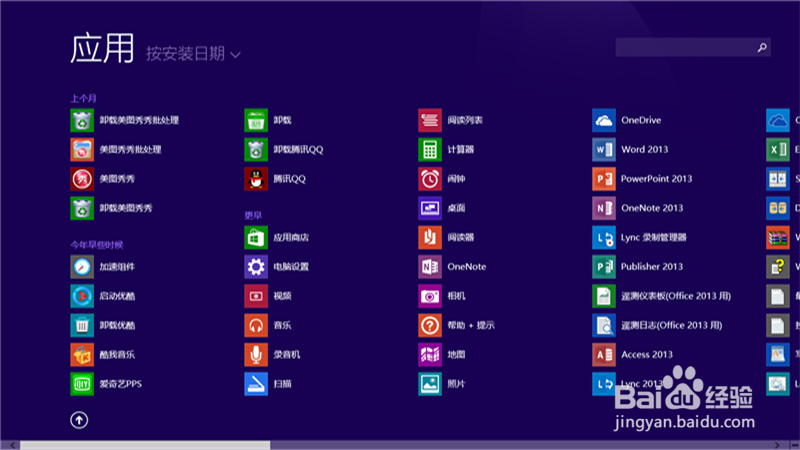Open 闹钟 alarm clock app
Viewport: 800px width, 450px height.
430,179
